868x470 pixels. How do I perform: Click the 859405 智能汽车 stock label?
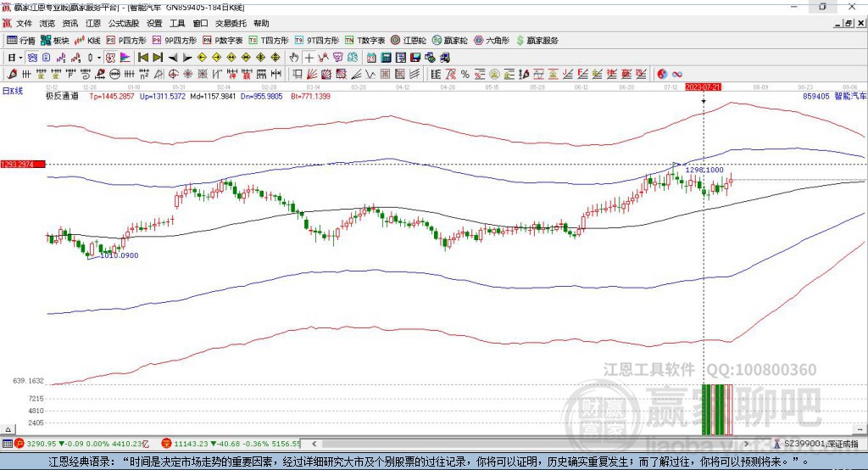point(835,96)
